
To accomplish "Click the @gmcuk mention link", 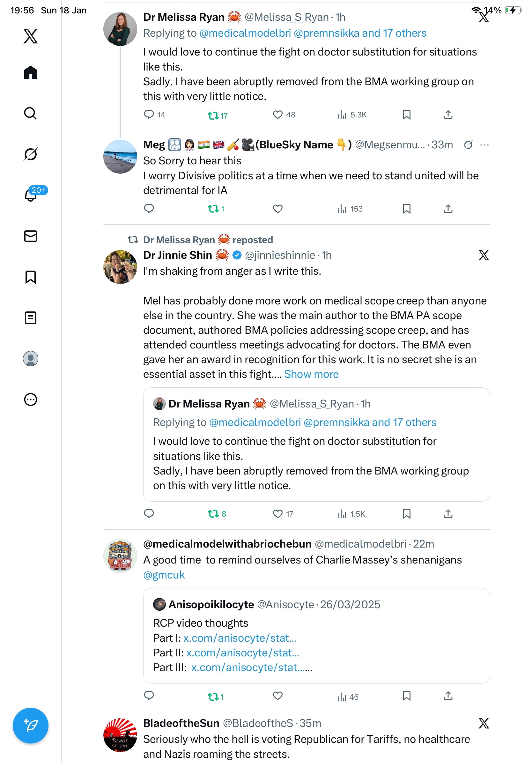I will click(x=164, y=575).
